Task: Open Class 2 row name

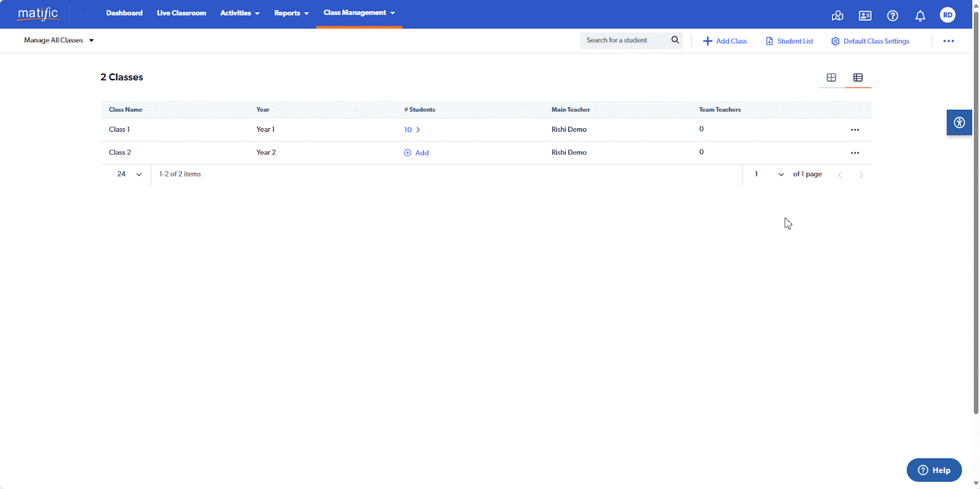Action: point(120,153)
